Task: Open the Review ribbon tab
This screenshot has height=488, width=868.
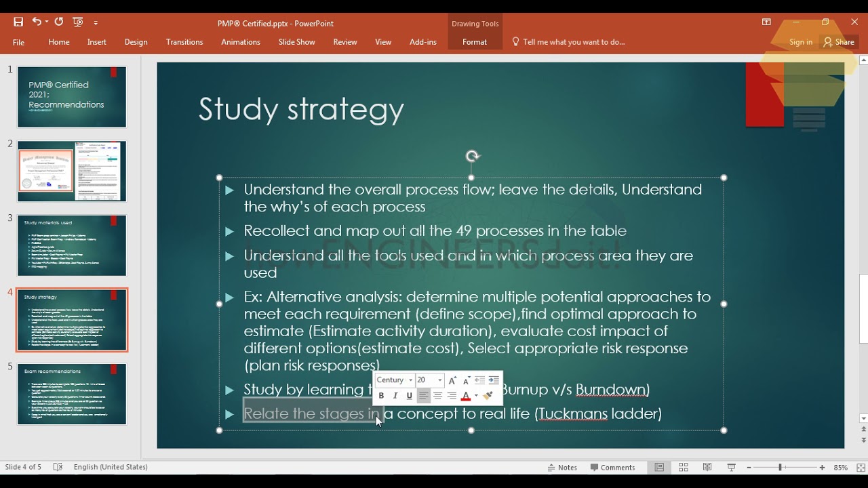Action: coord(345,42)
